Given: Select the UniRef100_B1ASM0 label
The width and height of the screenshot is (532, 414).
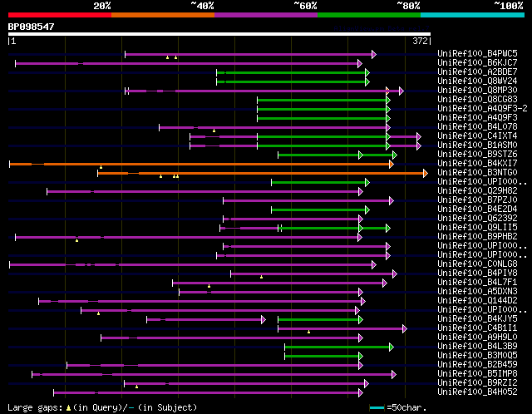Looking at the screenshot, I should pos(477,145).
